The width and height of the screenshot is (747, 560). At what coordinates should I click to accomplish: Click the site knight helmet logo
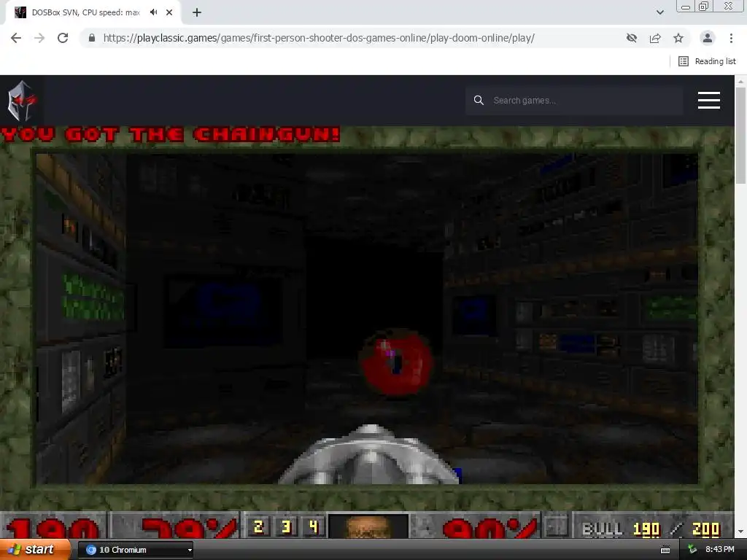(21, 101)
